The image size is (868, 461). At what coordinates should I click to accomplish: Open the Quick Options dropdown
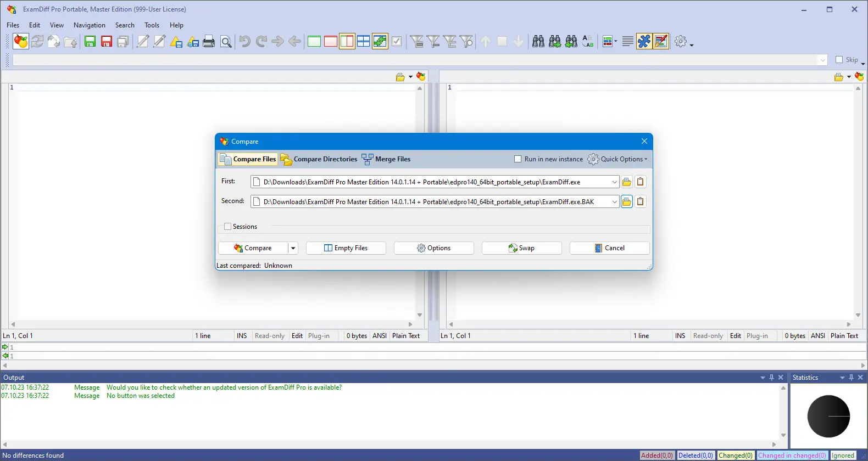(x=617, y=159)
